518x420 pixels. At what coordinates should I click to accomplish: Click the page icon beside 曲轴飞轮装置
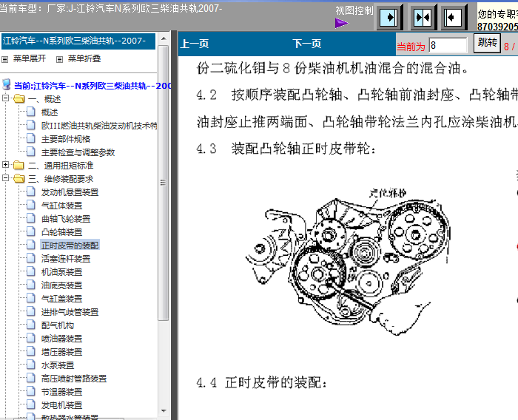(x=31, y=218)
